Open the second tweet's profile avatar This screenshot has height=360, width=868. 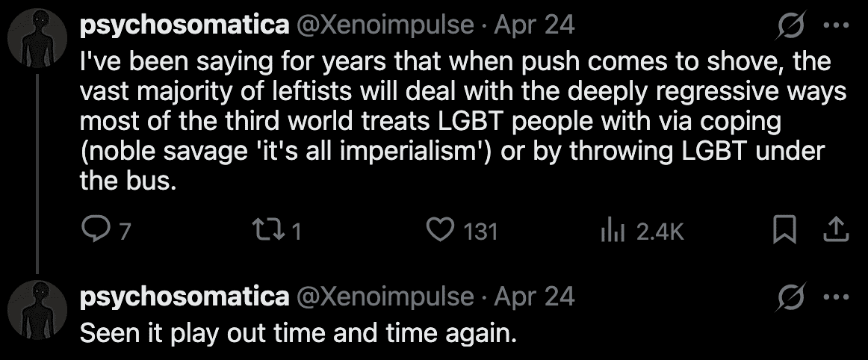(37, 311)
